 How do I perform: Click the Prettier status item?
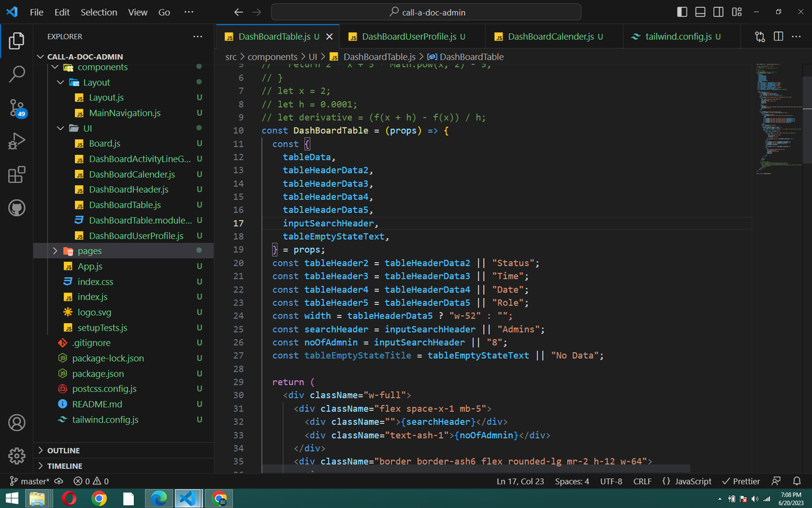click(741, 481)
